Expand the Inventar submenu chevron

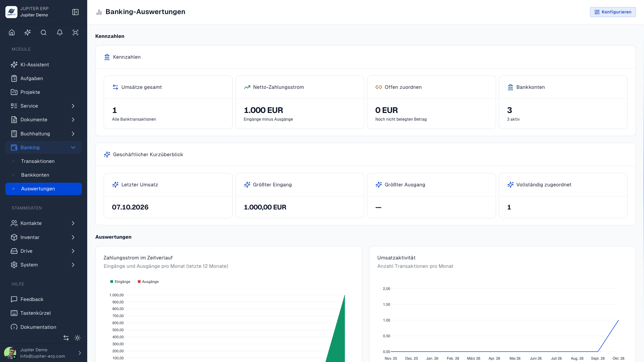point(73,237)
